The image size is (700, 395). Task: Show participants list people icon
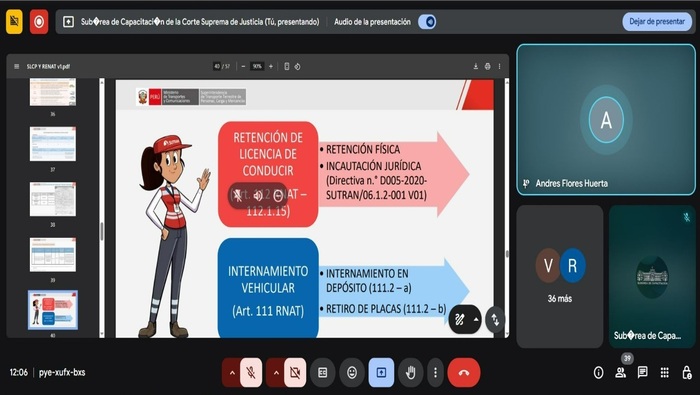pos(621,372)
